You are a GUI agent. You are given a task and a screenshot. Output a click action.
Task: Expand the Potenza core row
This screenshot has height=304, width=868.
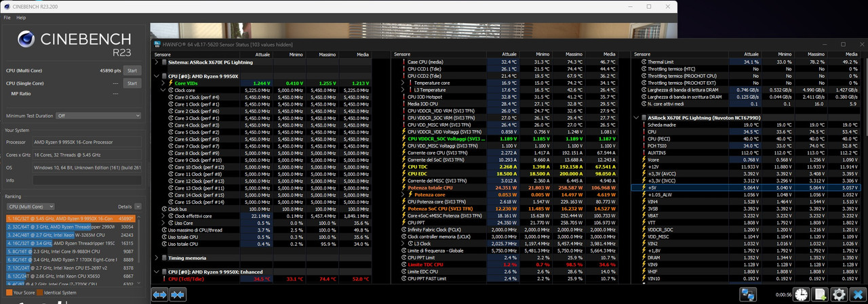pos(403,195)
